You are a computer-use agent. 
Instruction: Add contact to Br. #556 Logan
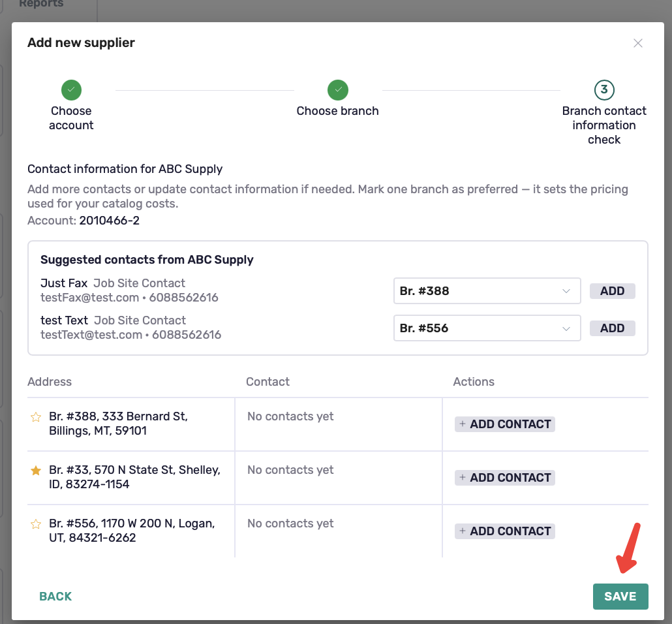(x=504, y=531)
